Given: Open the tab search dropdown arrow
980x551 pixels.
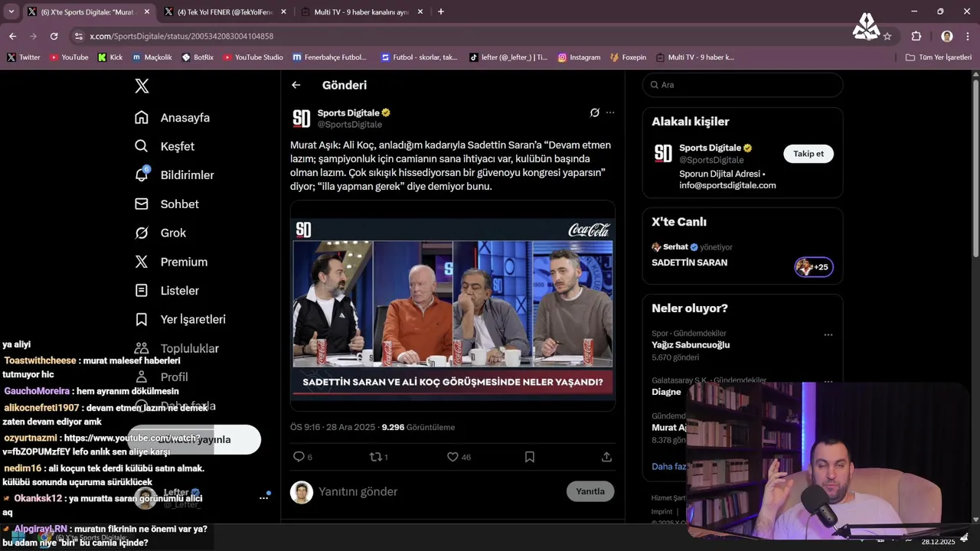Looking at the screenshot, I should [11, 11].
